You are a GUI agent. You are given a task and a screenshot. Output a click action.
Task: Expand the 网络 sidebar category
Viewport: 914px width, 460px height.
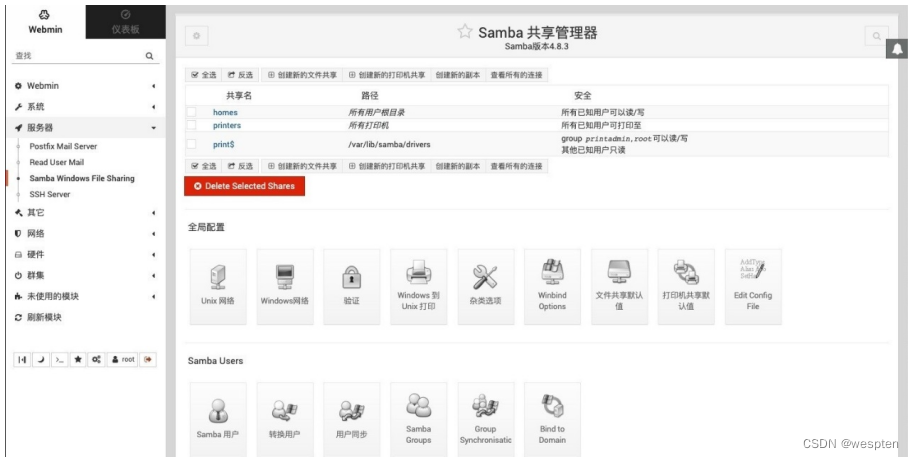(83, 233)
